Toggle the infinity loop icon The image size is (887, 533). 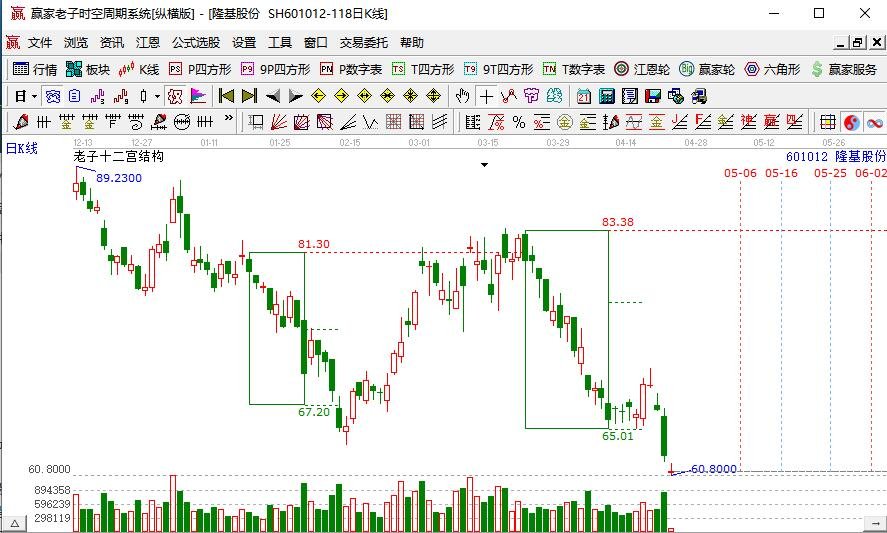(875, 122)
